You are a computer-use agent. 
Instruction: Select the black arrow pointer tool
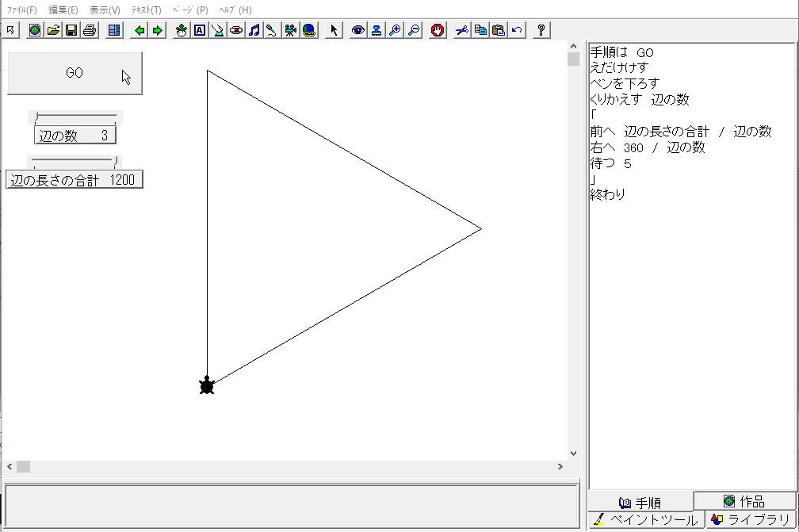pos(334,30)
